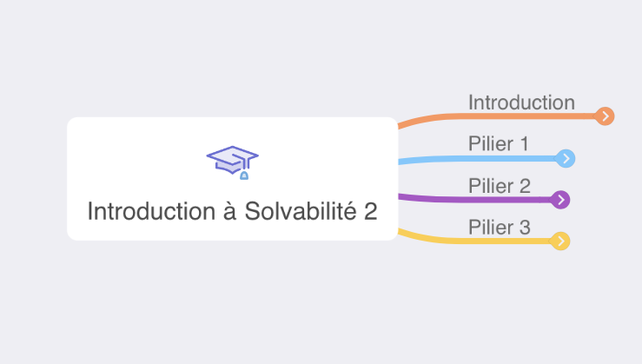The height and width of the screenshot is (364, 642).
Task: Expand the Introduction branch orange chevron
Action: [x=606, y=116]
